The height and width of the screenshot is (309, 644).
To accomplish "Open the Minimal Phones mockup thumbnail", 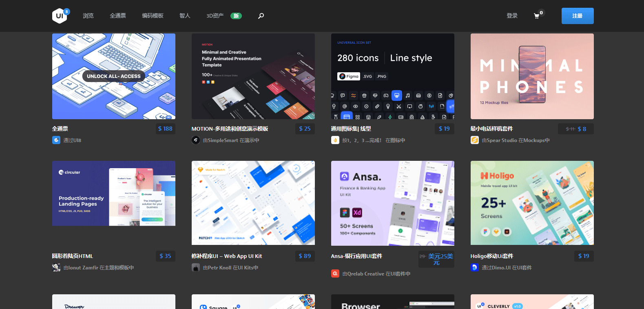I will 532,76.
